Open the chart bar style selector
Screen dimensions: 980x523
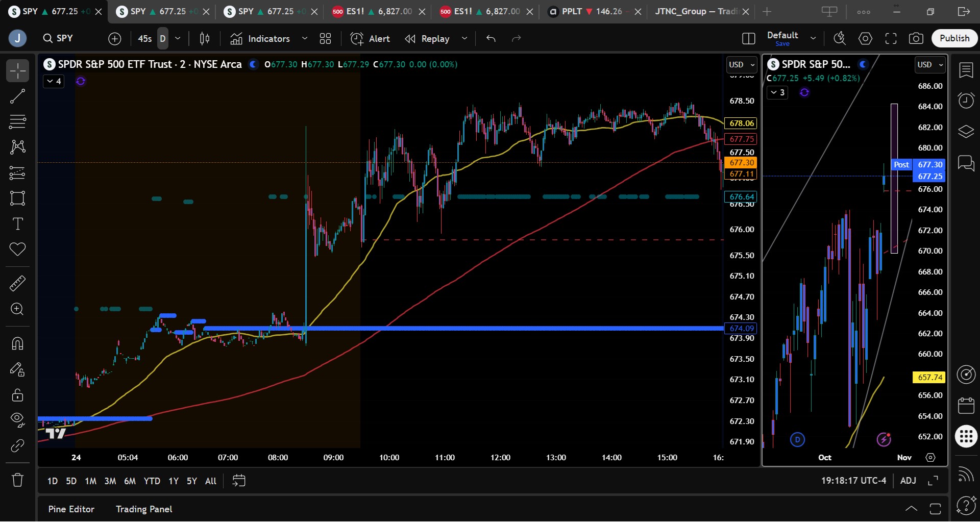tap(205, 38)
